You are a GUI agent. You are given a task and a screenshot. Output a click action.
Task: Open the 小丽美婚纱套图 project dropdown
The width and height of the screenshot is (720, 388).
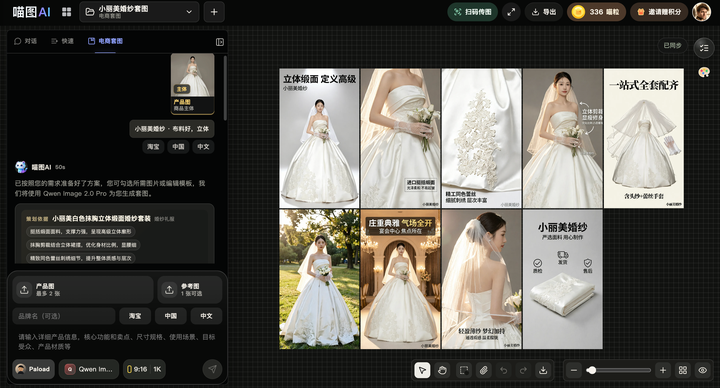[139, 12]
